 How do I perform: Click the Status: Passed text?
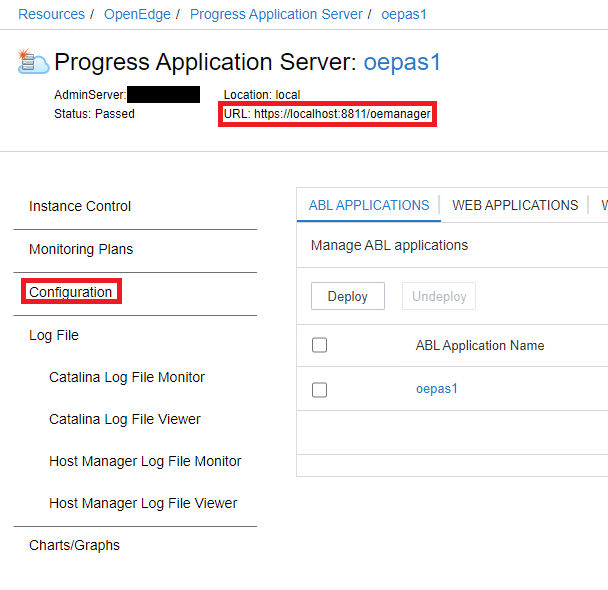(94, 114)
